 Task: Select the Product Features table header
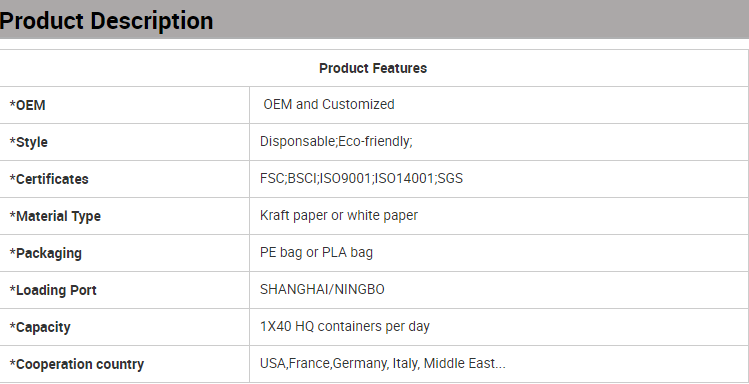(373, 68)
